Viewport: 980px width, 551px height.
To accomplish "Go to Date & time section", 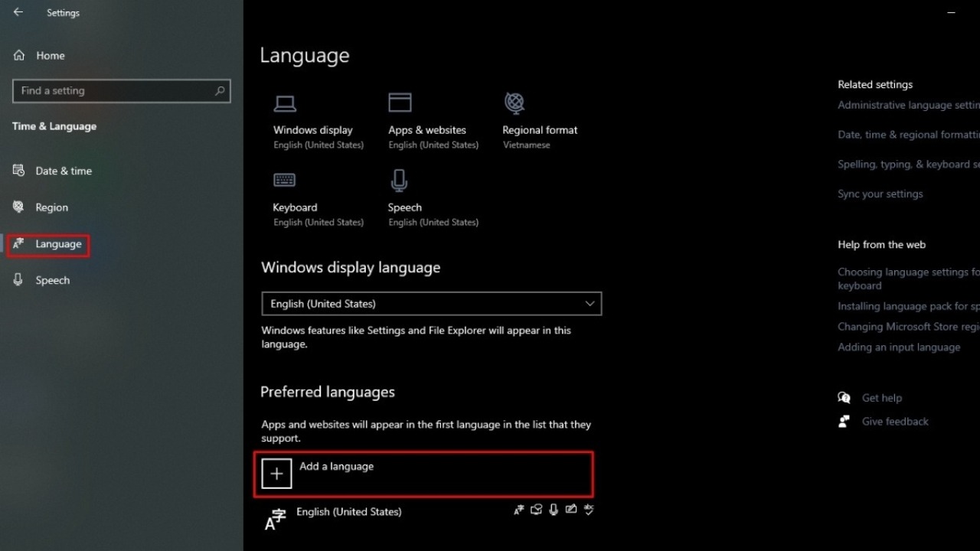I will click(64, 171).
